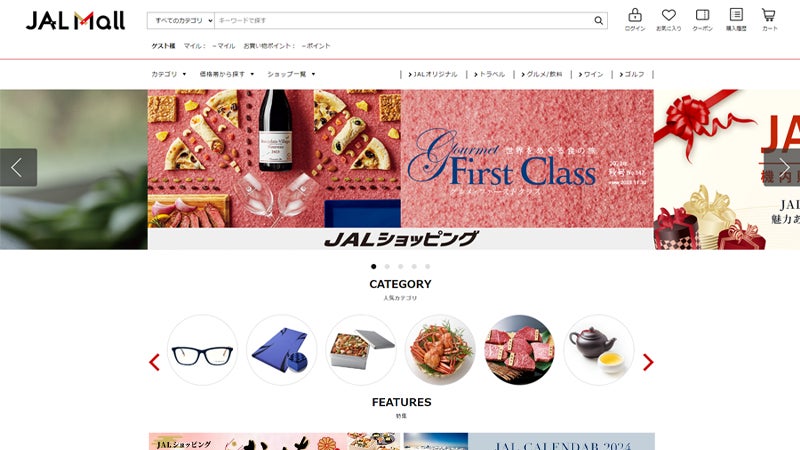Click red right category carousel arrow
Image resolution: width=800 pixels, height=450 pixels.
[648, 362]
